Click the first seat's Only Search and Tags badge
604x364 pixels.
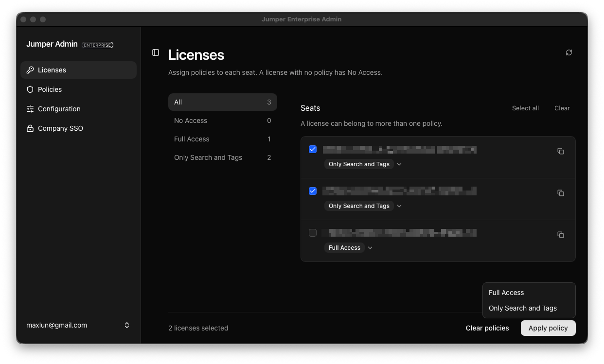tap(359, 164)
